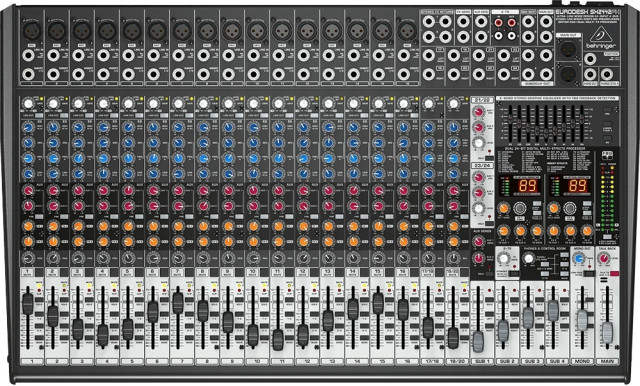Toggle the red Talk Back button

(x=614, y=273)
